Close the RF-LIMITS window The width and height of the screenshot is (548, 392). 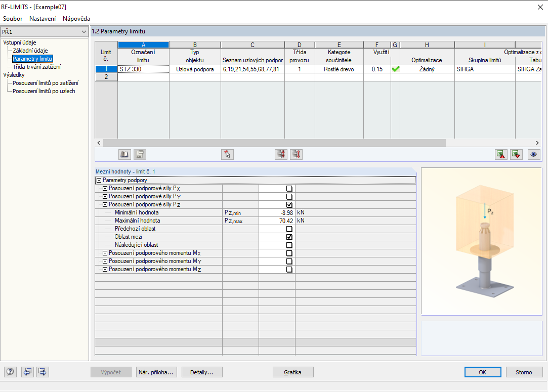pyautogui.click(x=540, y=7)
